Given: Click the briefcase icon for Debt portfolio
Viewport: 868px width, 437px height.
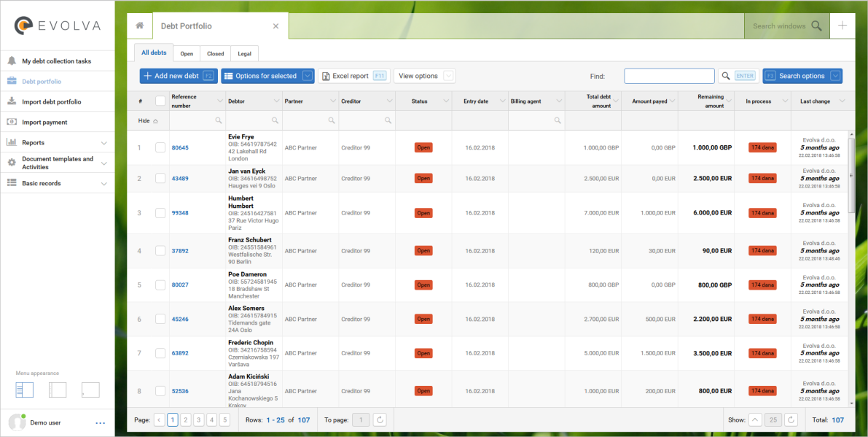Looking at the screenshot, I should (x=12, y=82).
